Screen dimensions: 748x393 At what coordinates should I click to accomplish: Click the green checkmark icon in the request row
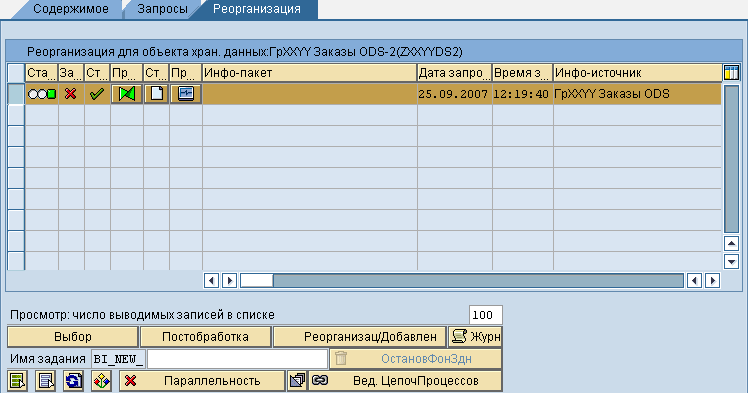click(x=97, y=94)
